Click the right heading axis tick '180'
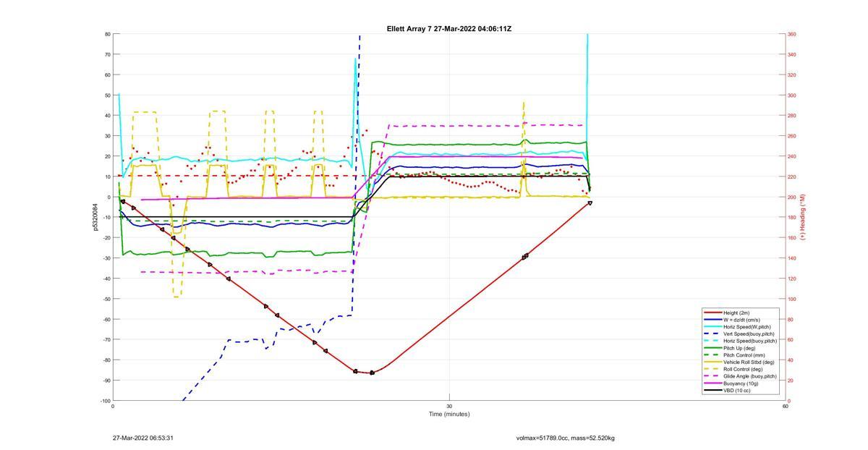 [x=792, y=217]
